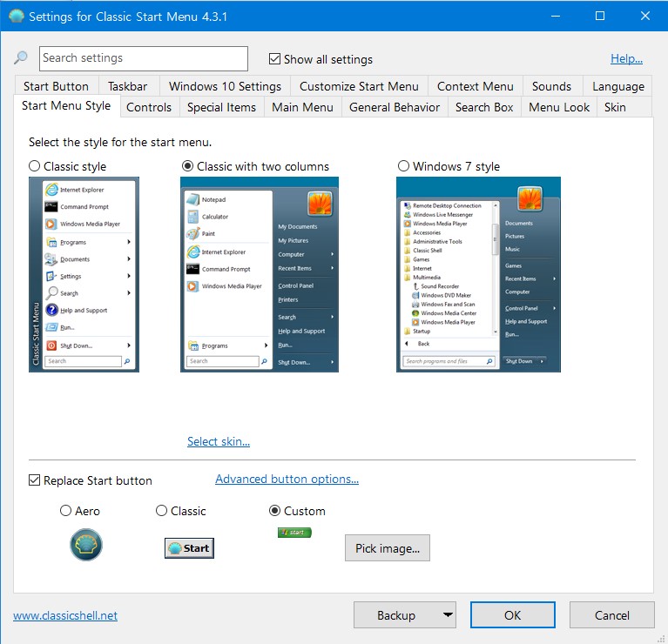Visit the www.classicshell.net link
The height and width of the screenshot is (644, 668).
[65, 615]
